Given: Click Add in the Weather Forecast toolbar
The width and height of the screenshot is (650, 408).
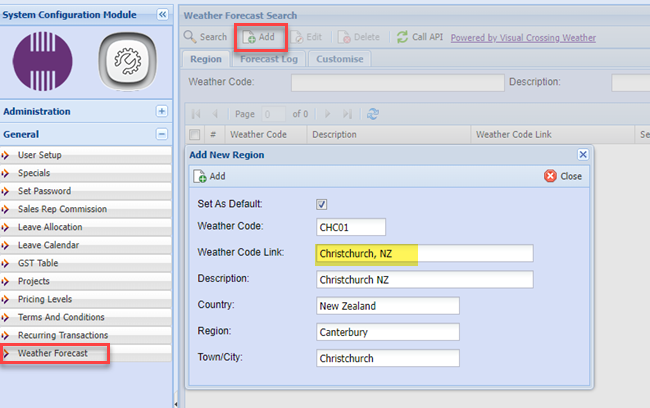Looking at the screenshot, I should pyautogui.click(x=262, y=37).
